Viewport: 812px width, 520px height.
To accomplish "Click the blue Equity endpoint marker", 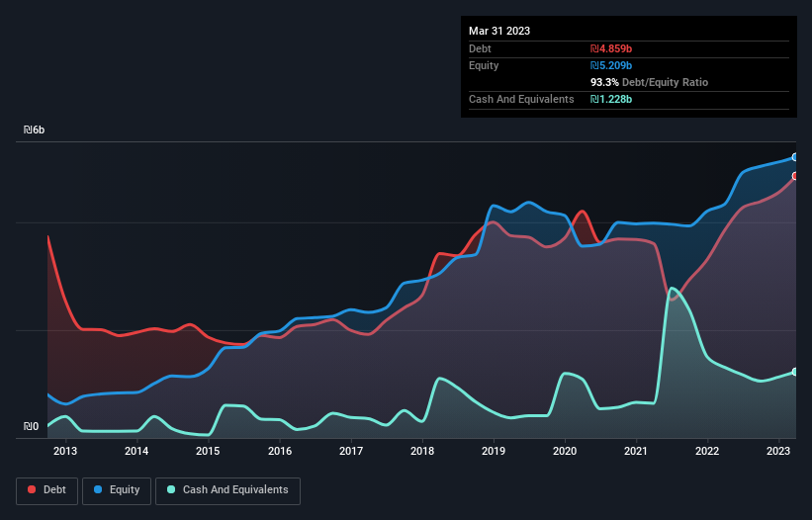I will point(795,157).
